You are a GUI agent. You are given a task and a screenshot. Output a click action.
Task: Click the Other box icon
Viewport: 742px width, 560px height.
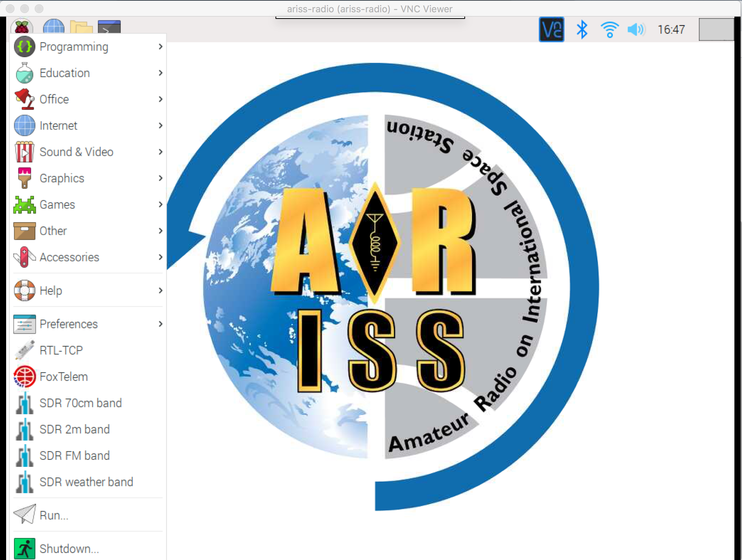click(x=24, y=231)
